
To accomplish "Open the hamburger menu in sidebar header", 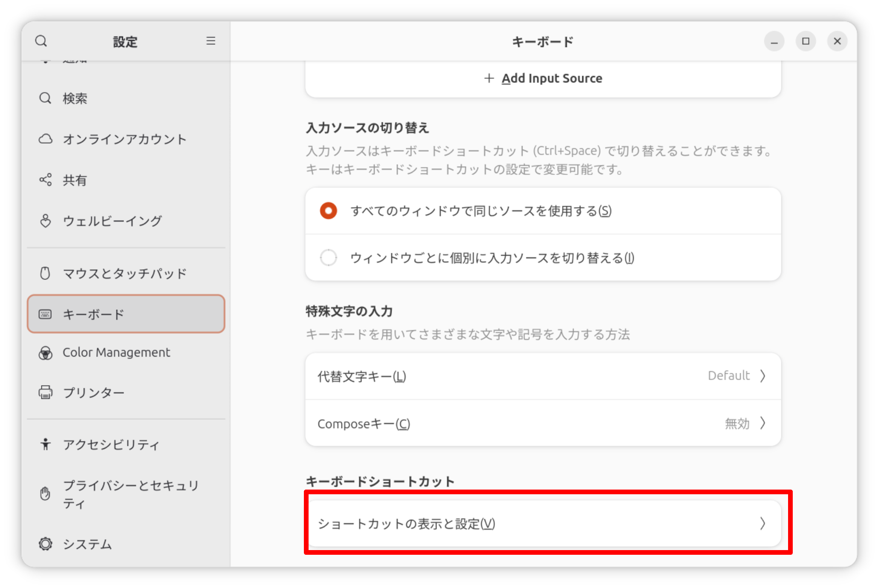I will [x=211, y=41].
